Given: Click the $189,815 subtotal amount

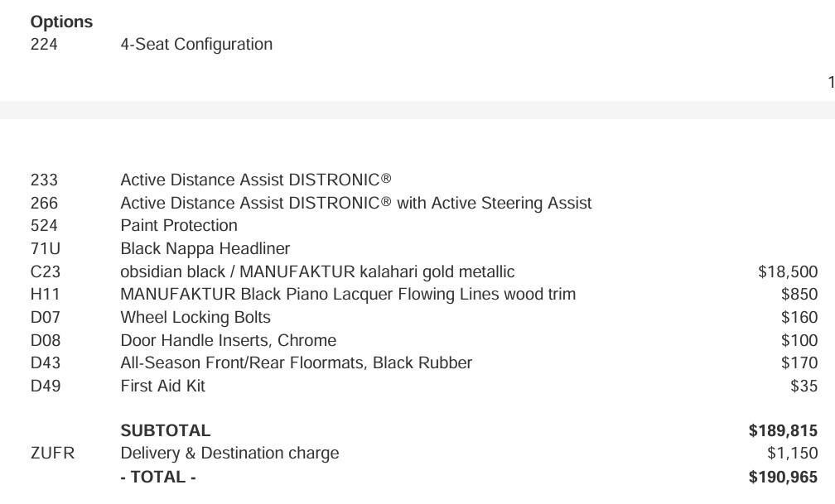Looking at the screenshot, I should click(x=782, y=430).
